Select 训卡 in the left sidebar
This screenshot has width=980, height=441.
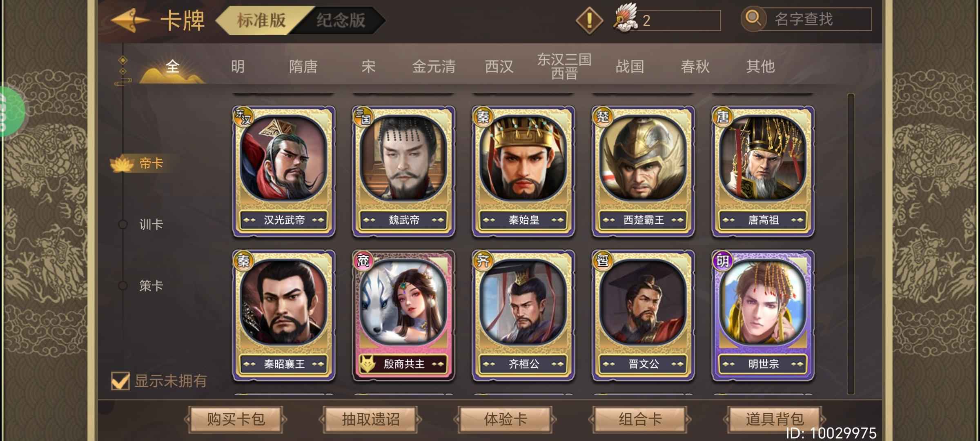click(x=151, y=224)
